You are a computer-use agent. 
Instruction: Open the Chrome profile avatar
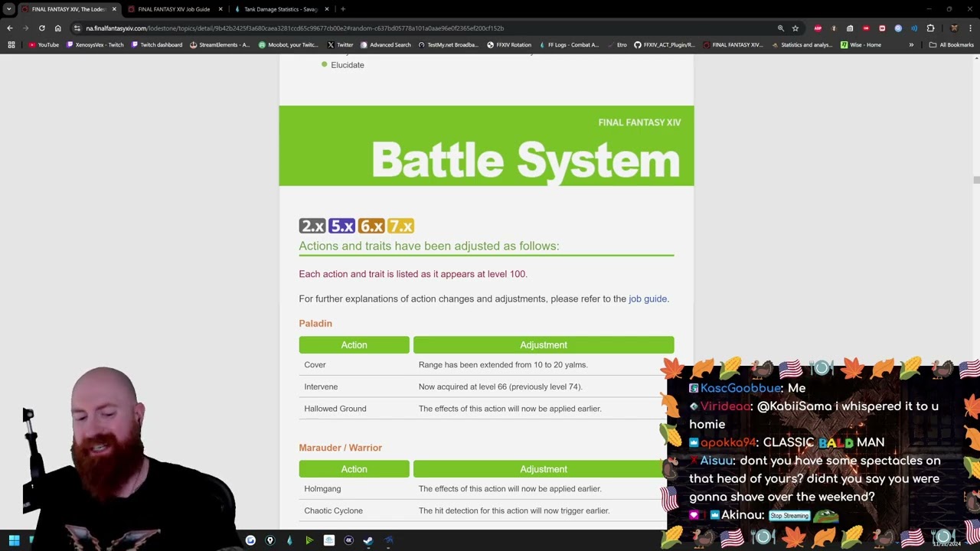pyautogui.click(x=954, y=28)
